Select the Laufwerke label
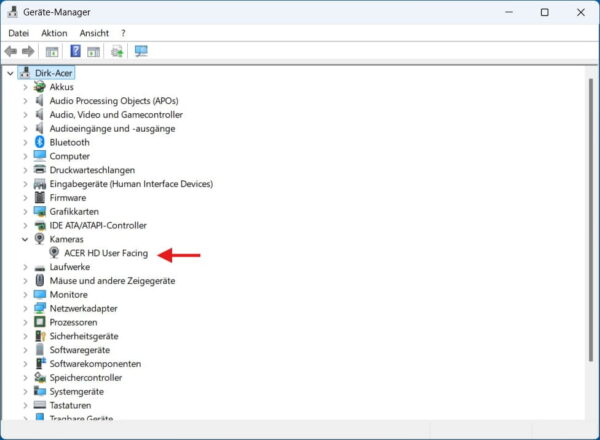The image size is (600, 440). (x=70, y=267)
